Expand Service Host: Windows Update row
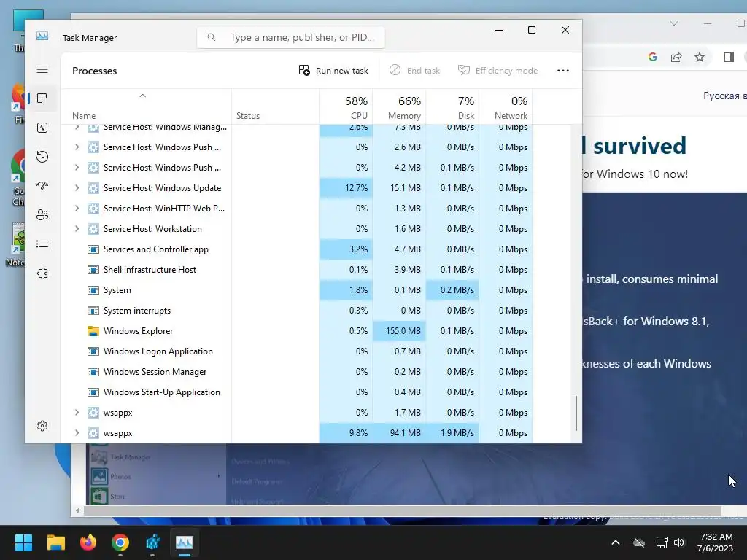747x560 pixels. 77,188
